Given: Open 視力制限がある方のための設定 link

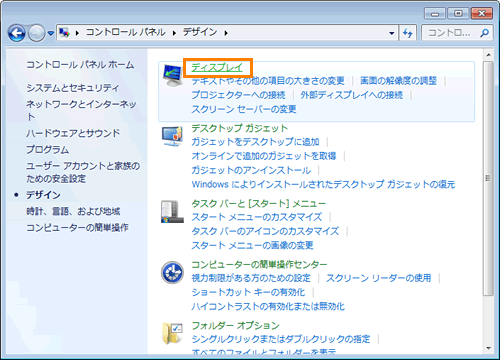Looking at the screenshot, I should pyautogui.click(x=251, y=278).
